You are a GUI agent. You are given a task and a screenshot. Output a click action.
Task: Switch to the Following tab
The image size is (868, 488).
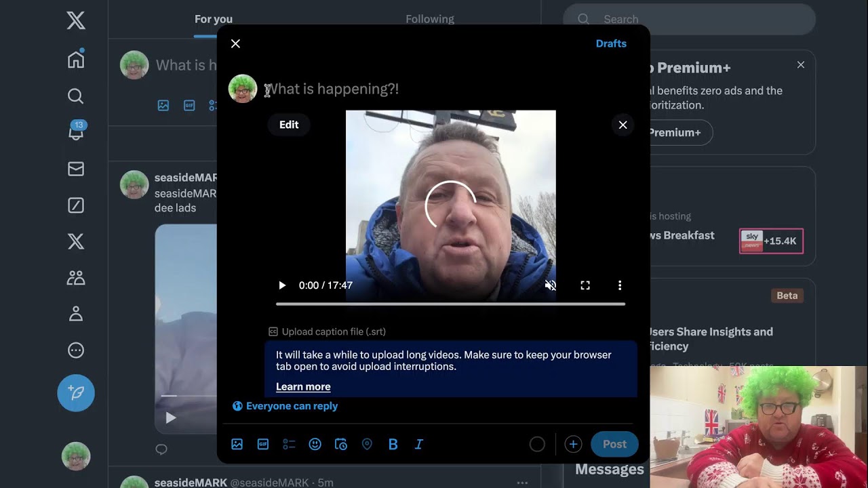430,19
